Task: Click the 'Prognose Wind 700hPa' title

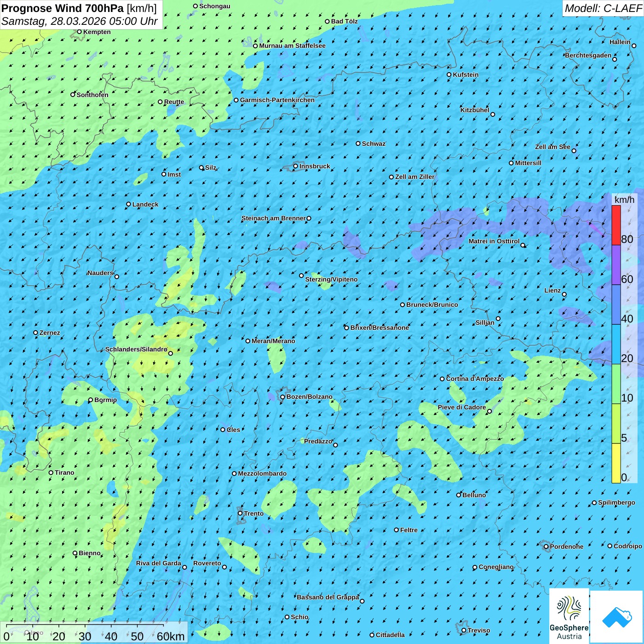Action: tap(63, 8)
